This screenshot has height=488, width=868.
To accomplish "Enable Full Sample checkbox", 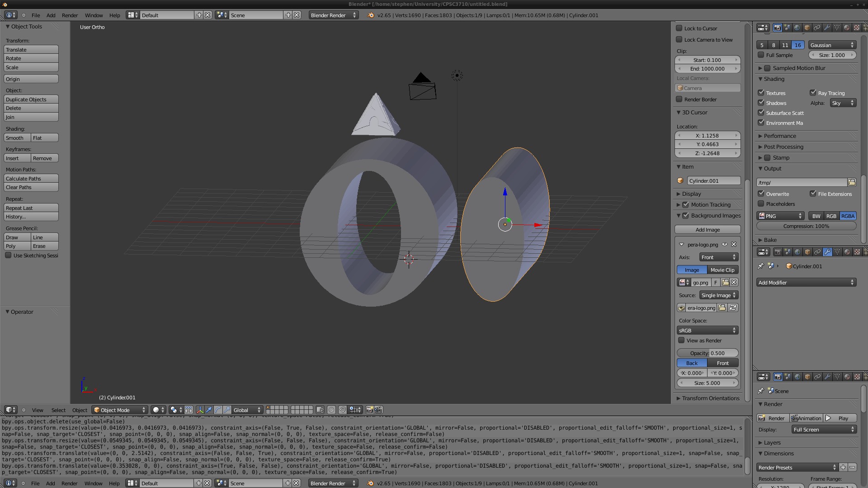I will coord(761,55).
